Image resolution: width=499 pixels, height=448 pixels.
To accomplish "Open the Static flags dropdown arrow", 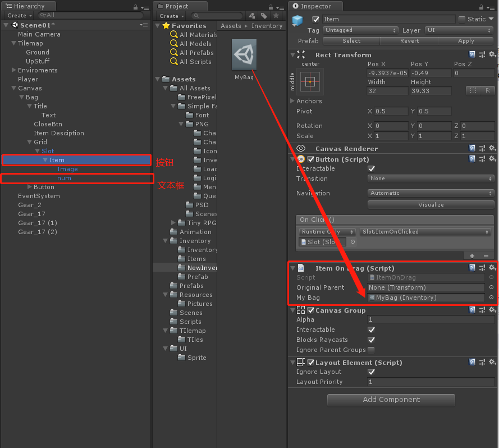I will [491, 19].
